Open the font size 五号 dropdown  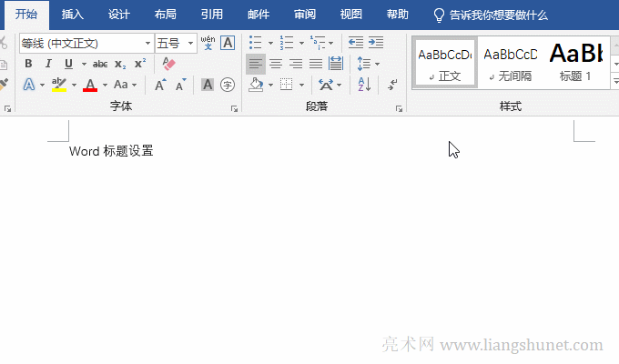(191, 43)
